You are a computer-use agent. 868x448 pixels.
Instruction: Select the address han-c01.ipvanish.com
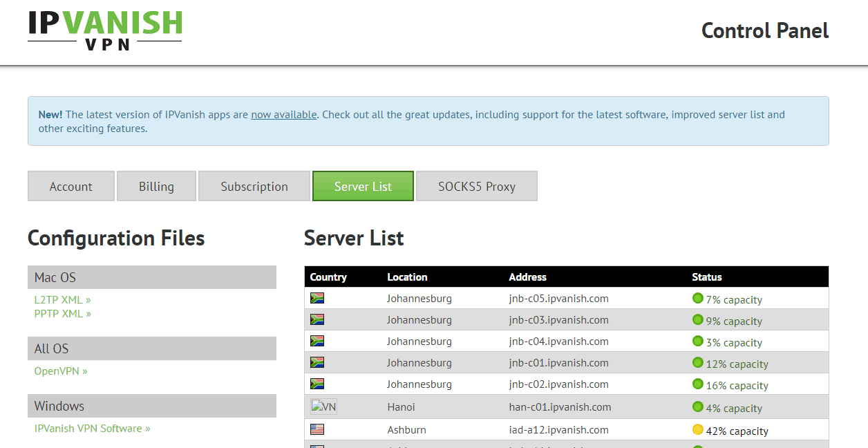point(560,407)
